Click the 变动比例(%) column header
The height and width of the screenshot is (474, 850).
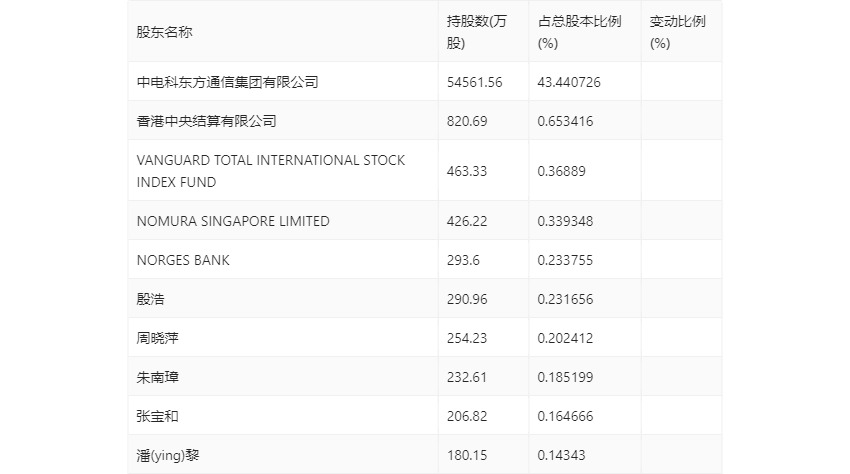pyautogui.click(x=677, y=31)
